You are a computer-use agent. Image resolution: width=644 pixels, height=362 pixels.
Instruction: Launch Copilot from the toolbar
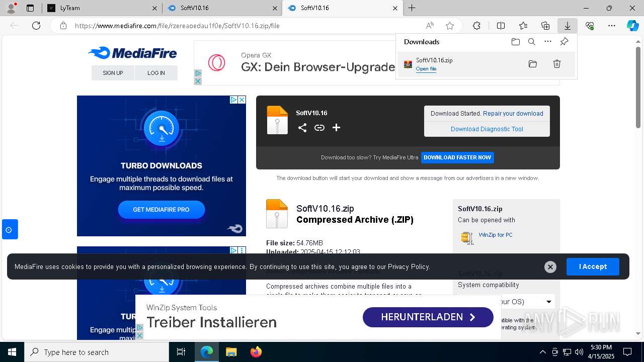pyautogui.click(x=632, y=26)
